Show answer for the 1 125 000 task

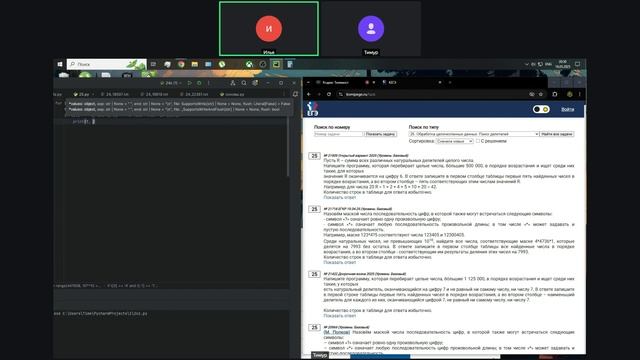pos(340,316)
